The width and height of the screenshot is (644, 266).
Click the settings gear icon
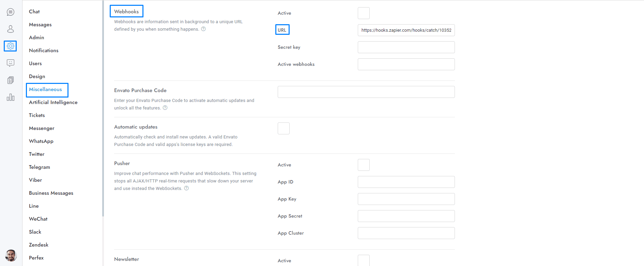click(x=11, y=46)
